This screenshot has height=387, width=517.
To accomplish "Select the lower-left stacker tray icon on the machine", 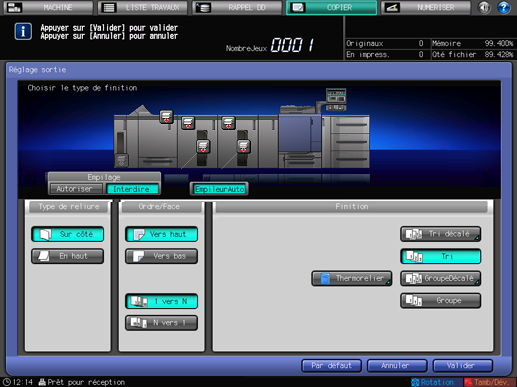I will 121,160.
